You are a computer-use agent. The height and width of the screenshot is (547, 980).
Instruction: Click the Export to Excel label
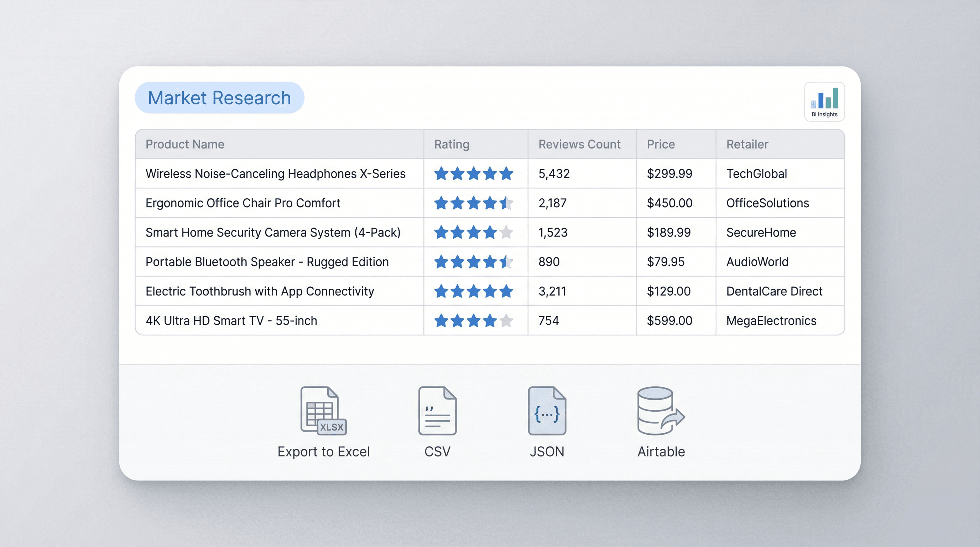click(324, 452)
